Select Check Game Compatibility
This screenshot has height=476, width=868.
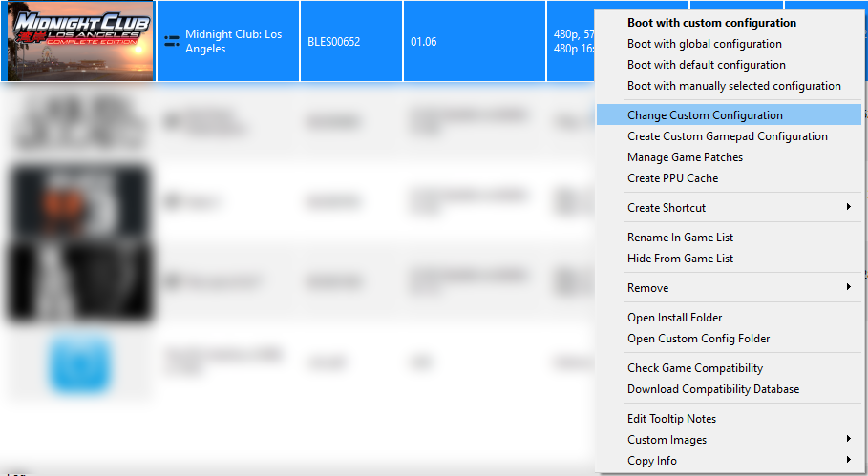694,368
